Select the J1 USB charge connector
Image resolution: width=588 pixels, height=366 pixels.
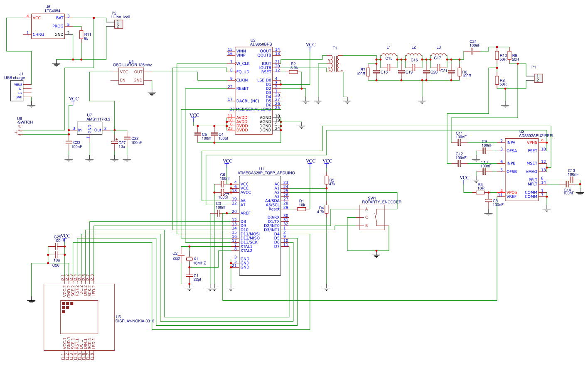pos(17,91)
